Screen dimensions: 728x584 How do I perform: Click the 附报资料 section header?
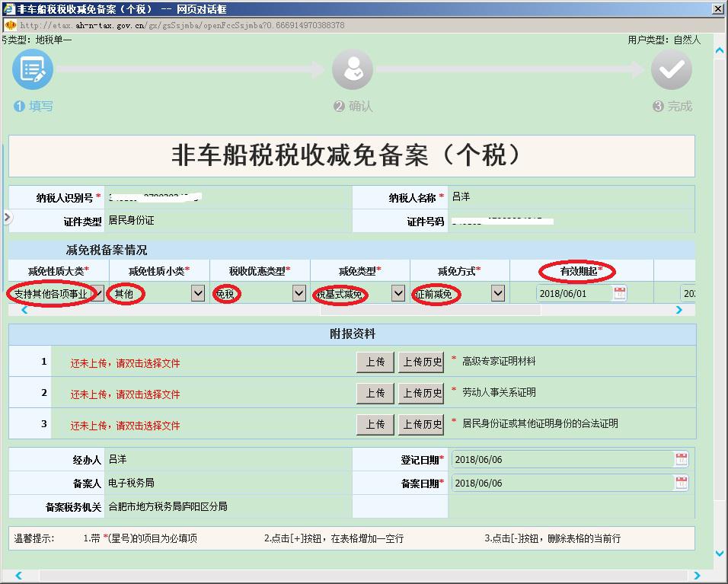[353, 333]
